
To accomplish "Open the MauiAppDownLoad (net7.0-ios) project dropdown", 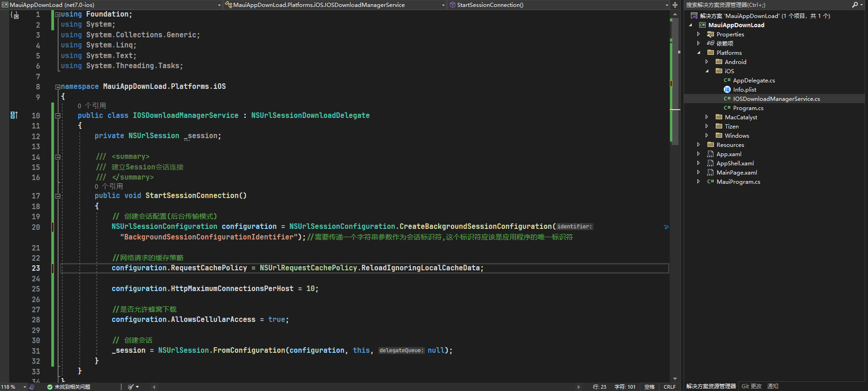I will pyautogui.click(x=219, y=5).
